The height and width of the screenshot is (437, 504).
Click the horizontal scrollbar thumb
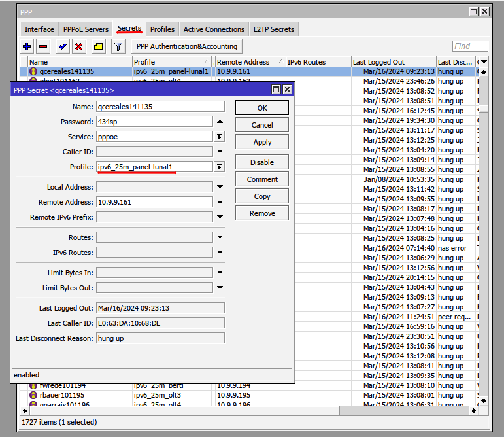(x=185, y=411)
